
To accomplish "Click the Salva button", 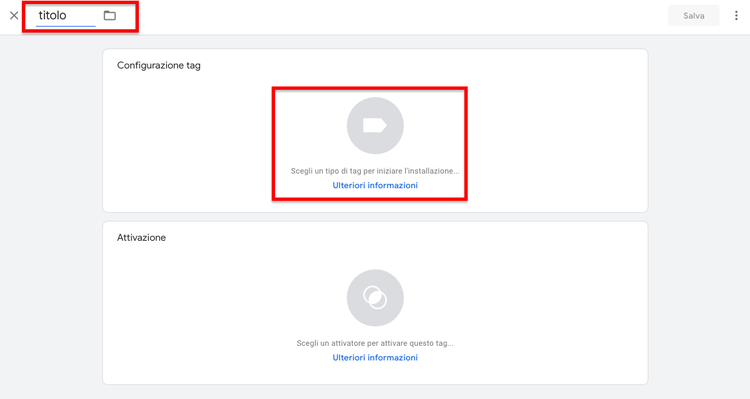I will point(693,16).
